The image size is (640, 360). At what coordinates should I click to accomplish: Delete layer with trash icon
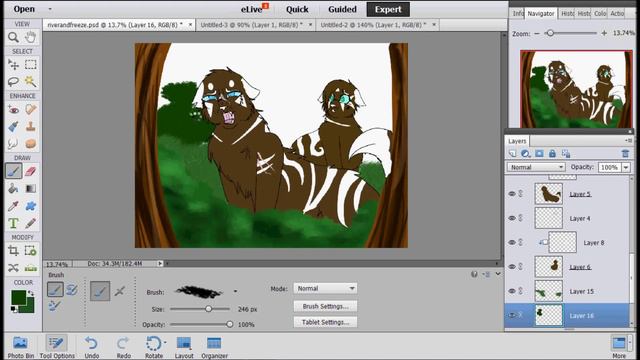[625, 154]
